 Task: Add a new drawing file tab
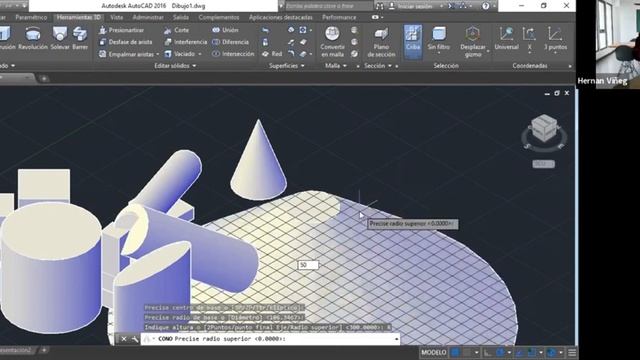(x=44, y=78)
